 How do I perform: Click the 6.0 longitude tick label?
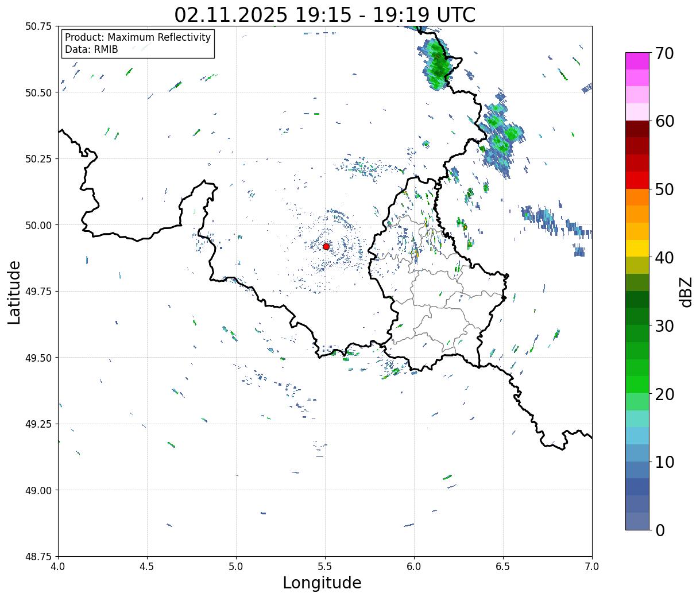(x=414, y=567)
